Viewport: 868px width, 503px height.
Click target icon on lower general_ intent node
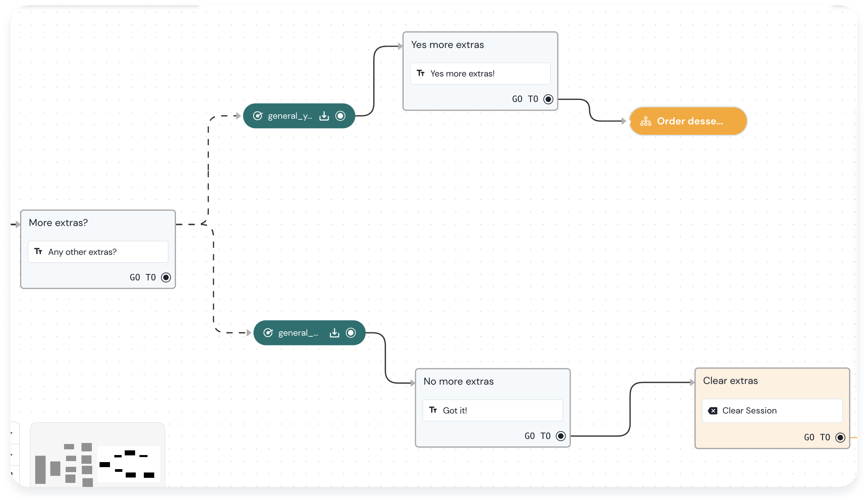268,333
